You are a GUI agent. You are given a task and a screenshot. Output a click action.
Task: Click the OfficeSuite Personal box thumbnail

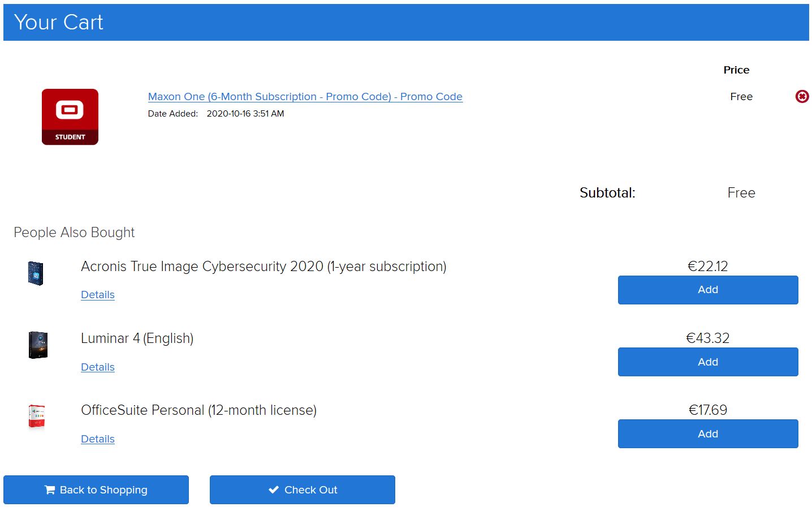tap(37, 417)
